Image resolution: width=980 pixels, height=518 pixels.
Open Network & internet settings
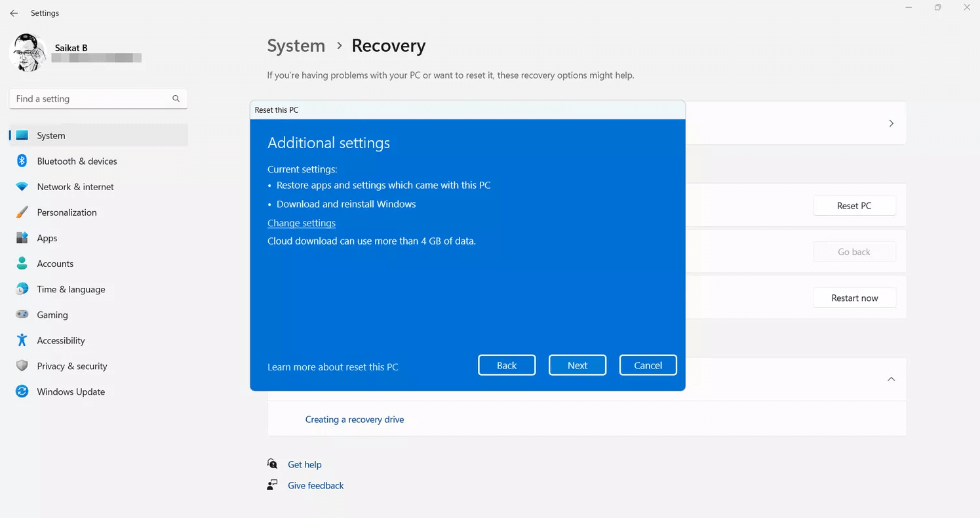pyautogui.click(x=75, y=186)
